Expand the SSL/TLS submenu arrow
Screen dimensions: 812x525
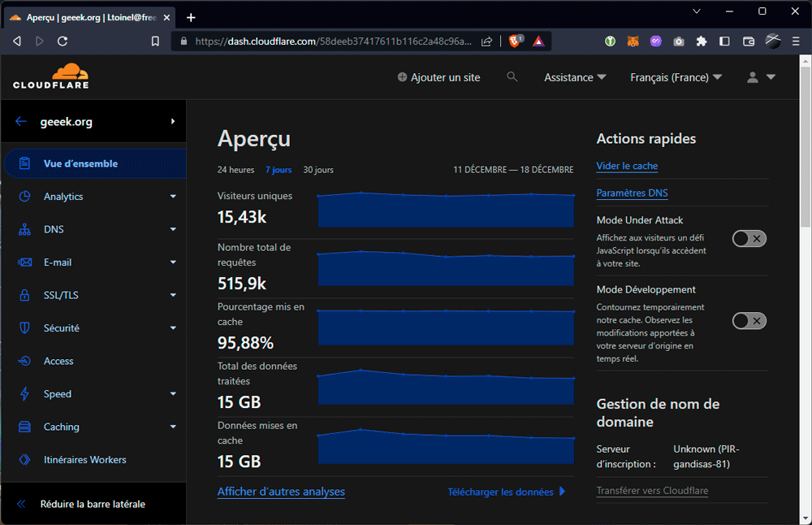pyautogui.click(x=173, y=295)
